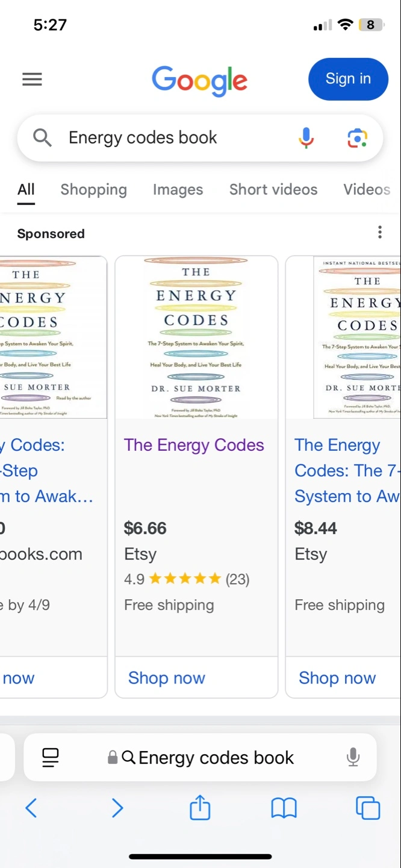Open the Safari share sheet
Image resolution: width=401 pixels, height=868 pixels.
[x=200, y=807]
